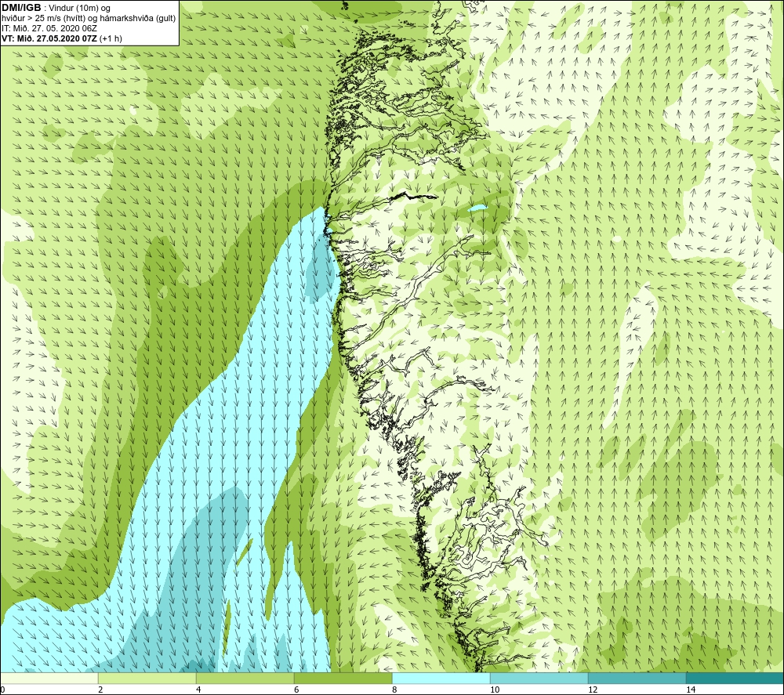Click the '12' label on the color scale
The image size is (784, 695).
click(593, 690)
